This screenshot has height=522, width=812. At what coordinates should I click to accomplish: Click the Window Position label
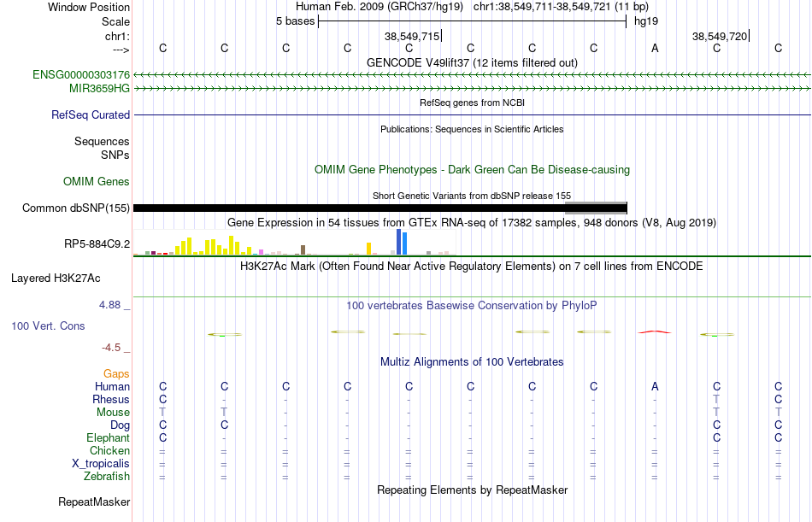tap(89, 7)
